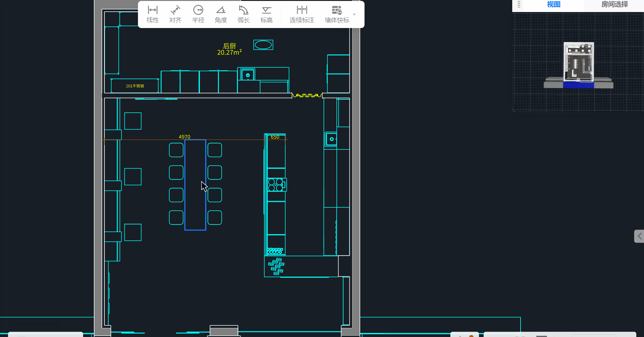Switch to the 视图 tab
The width and height of the screenshot is (644, 337).
(x=553, y=5)
